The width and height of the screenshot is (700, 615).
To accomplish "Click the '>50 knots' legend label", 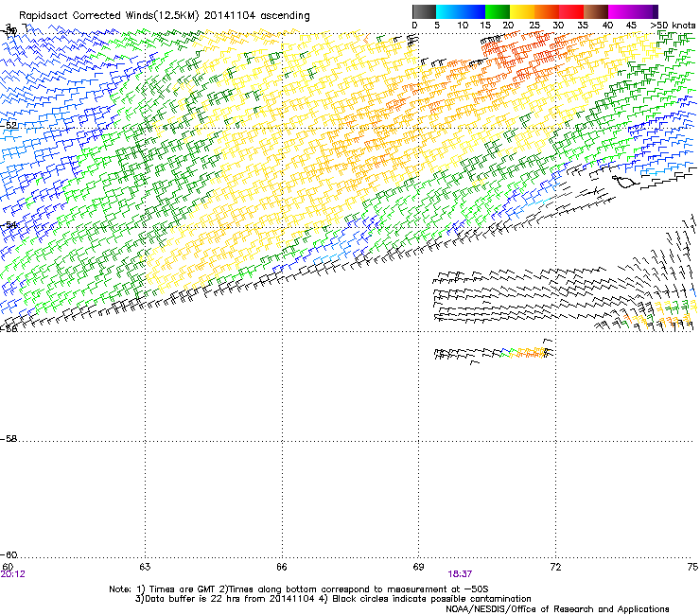I will 673,26.
